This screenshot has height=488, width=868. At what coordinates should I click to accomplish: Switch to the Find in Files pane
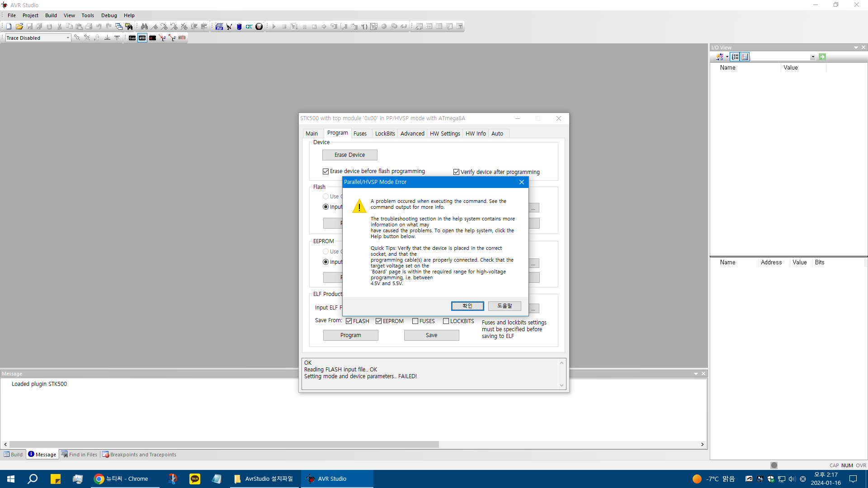point(80,455)
